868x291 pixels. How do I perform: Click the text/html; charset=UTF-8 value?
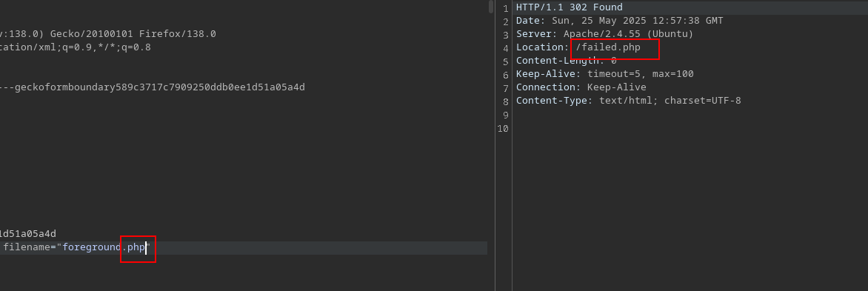[x=670, y=101]
